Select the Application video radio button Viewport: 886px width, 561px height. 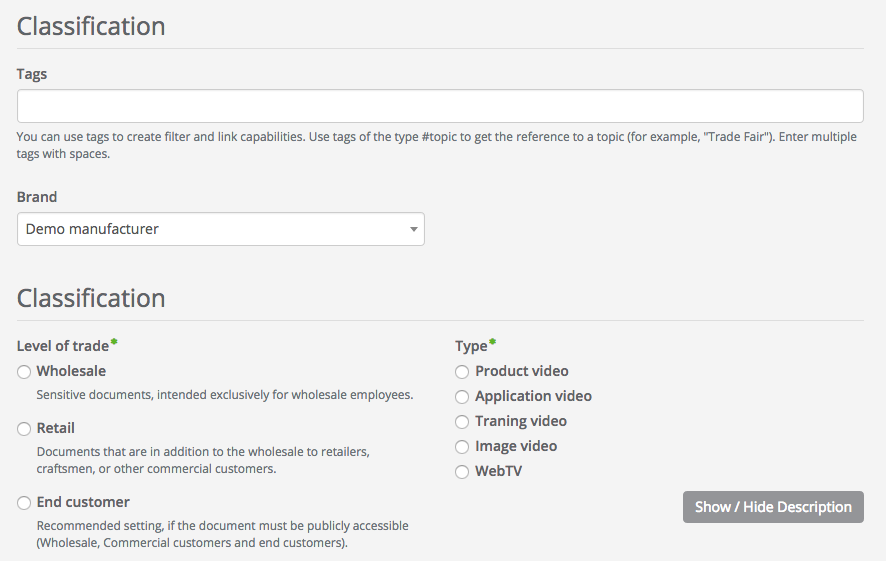(462, 397)
